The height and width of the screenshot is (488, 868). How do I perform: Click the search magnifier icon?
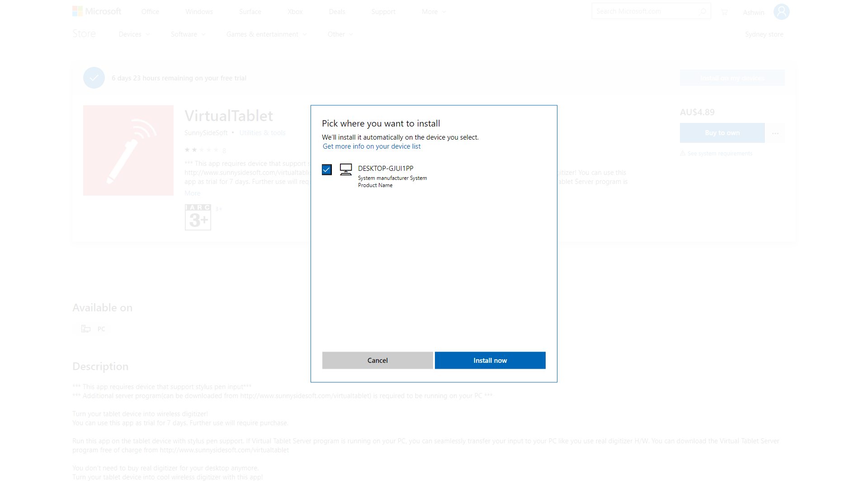[x=703, y=11]
